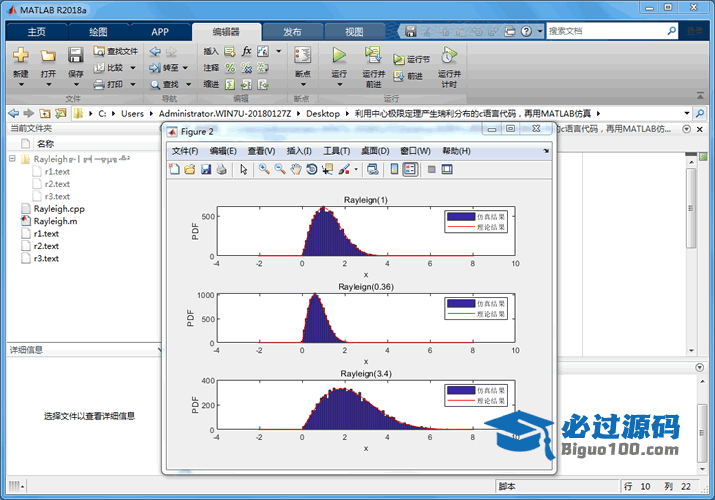Click the 保存 (Save) floppy disk icon
This screenshot has width=715, height=500.
(75, 55)
